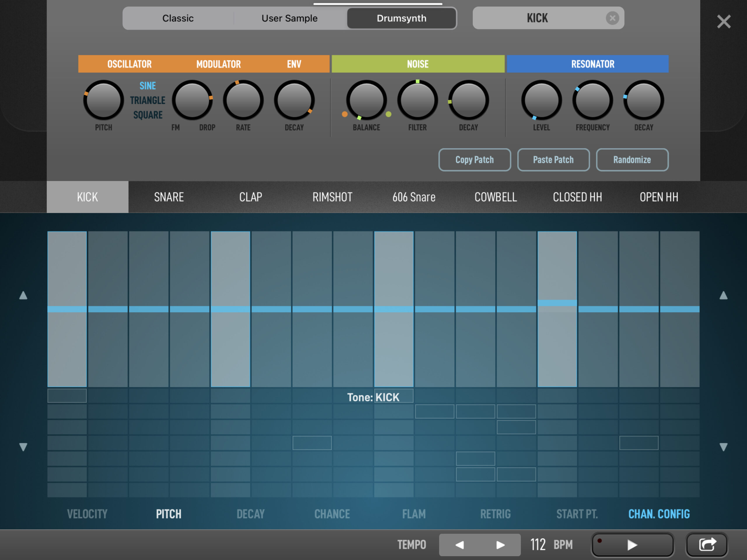Viewport: 747px width, 560px height.
Task: Open the COWBELL track tab
Action: [495, 197]
